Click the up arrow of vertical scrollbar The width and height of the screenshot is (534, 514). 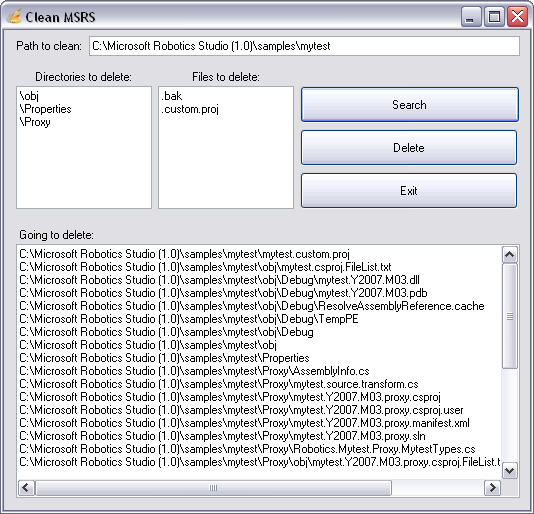point(510,254)
